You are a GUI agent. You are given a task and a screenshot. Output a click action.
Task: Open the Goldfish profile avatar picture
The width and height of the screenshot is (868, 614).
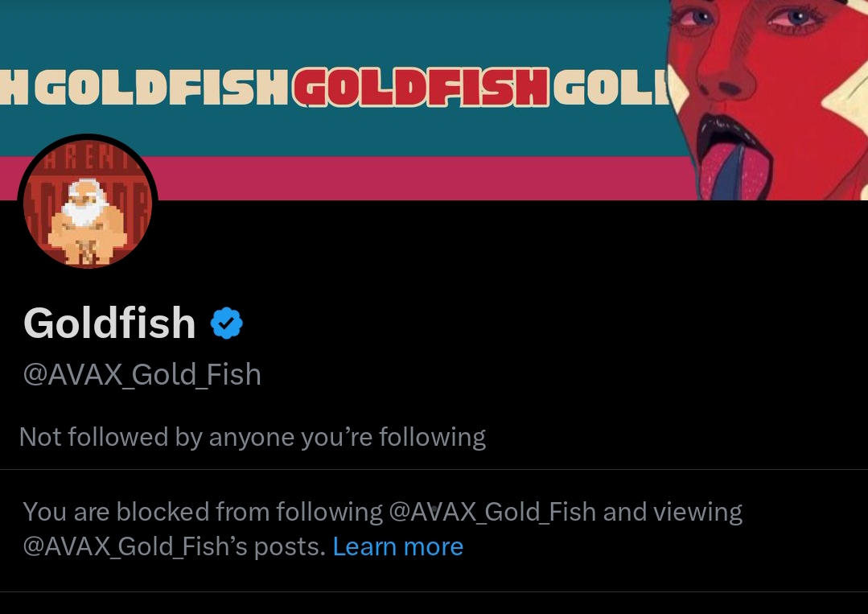pyautogui.click(x=87, y=204)
